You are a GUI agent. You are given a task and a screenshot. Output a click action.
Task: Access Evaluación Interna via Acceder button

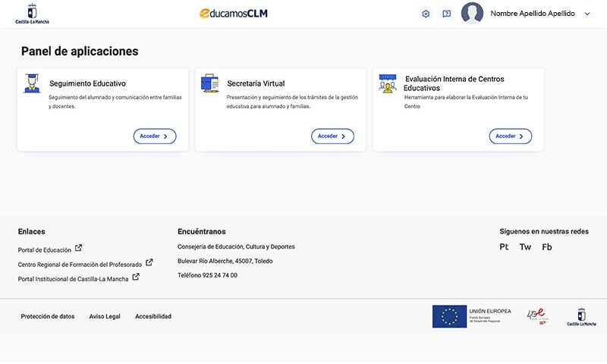coord(510,136)
